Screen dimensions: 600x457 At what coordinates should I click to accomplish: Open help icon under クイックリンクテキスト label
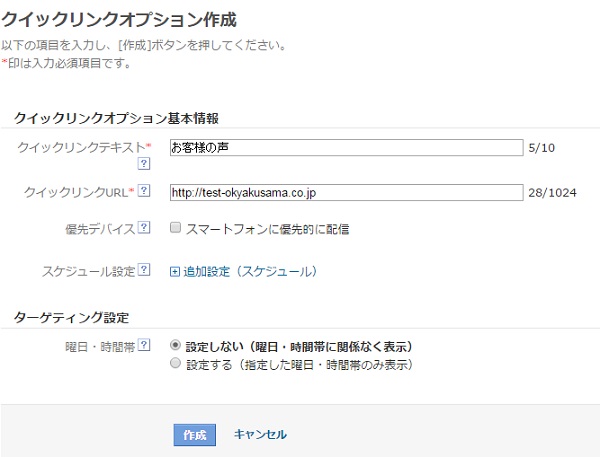[143, 164]
